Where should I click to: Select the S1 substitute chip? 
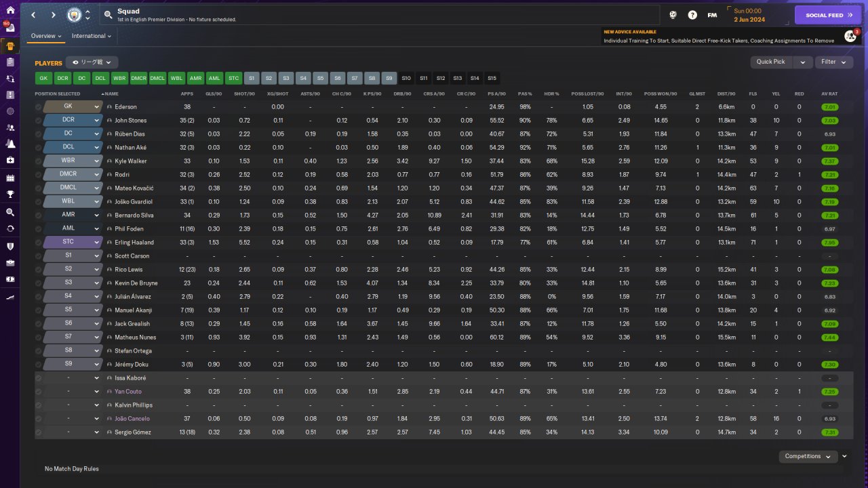[x=252, y=78]
